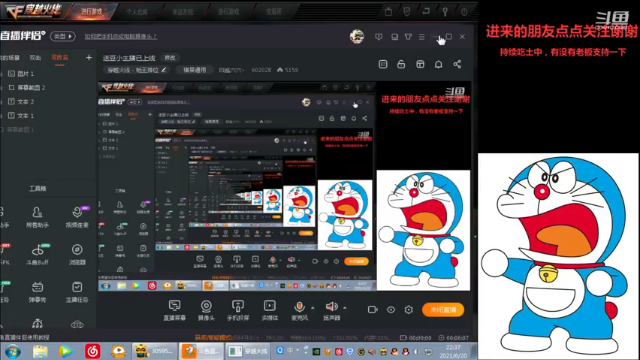
Task: Click the 00:00:00 recording timer
Action: point(416,338)
